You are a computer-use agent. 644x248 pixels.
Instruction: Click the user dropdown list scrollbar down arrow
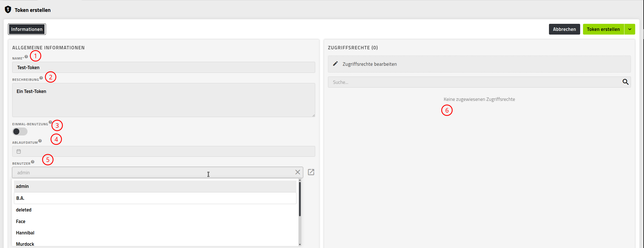click(x=300, y=244)
